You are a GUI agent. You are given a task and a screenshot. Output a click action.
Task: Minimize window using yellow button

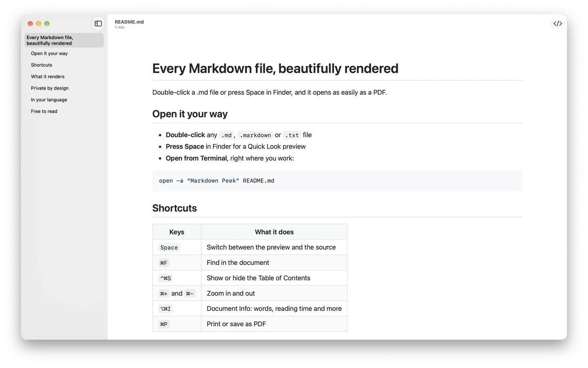[38, 24]
